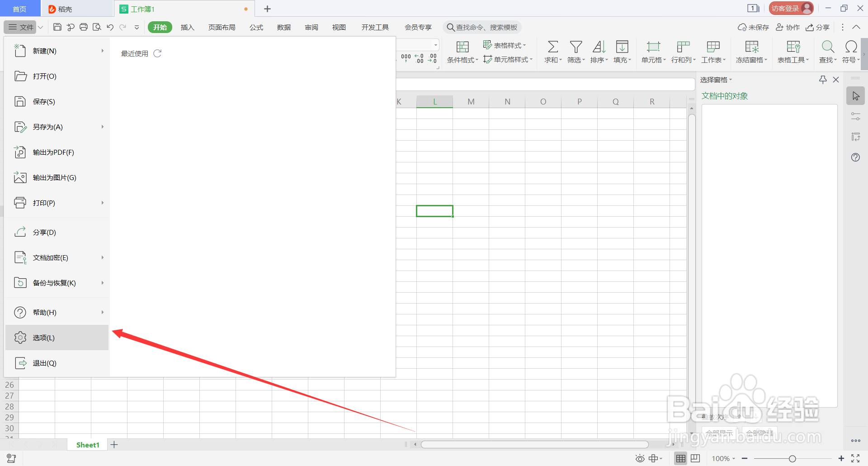Screen dimensions: 868x466
Task: Insert a symbol via 符号 icon
Action: [x=849, y=51]
